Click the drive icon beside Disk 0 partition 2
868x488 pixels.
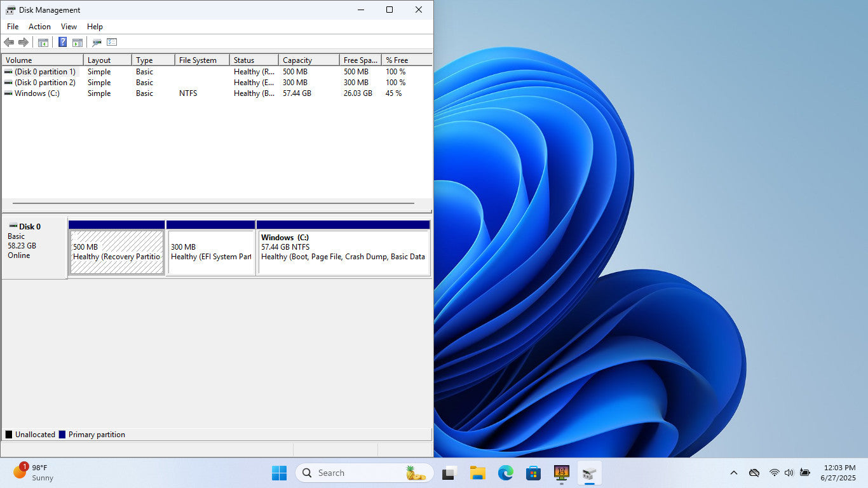click(8, 83)
